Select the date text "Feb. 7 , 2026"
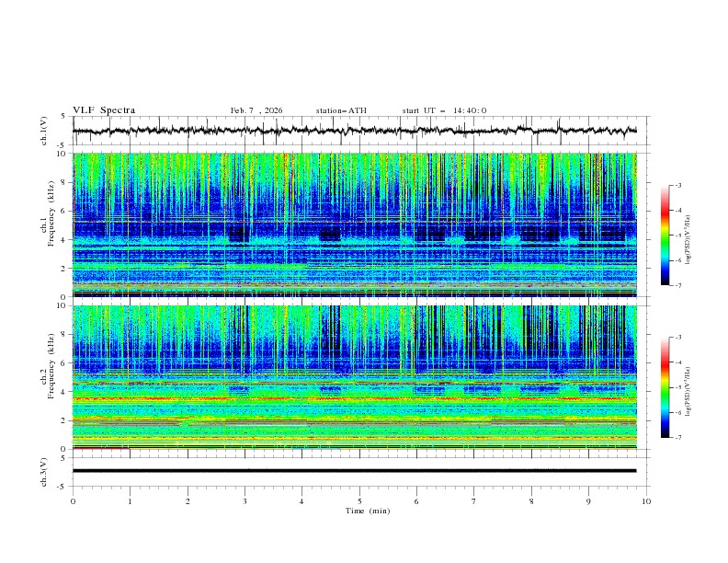Viewport: 728px width, 563px height. tap(256, 110)
